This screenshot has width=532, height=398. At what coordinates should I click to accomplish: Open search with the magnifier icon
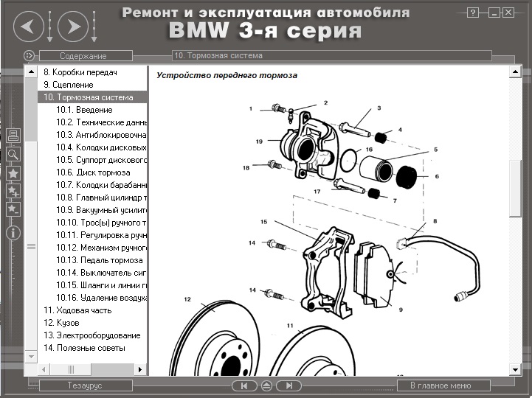[13, 154]
